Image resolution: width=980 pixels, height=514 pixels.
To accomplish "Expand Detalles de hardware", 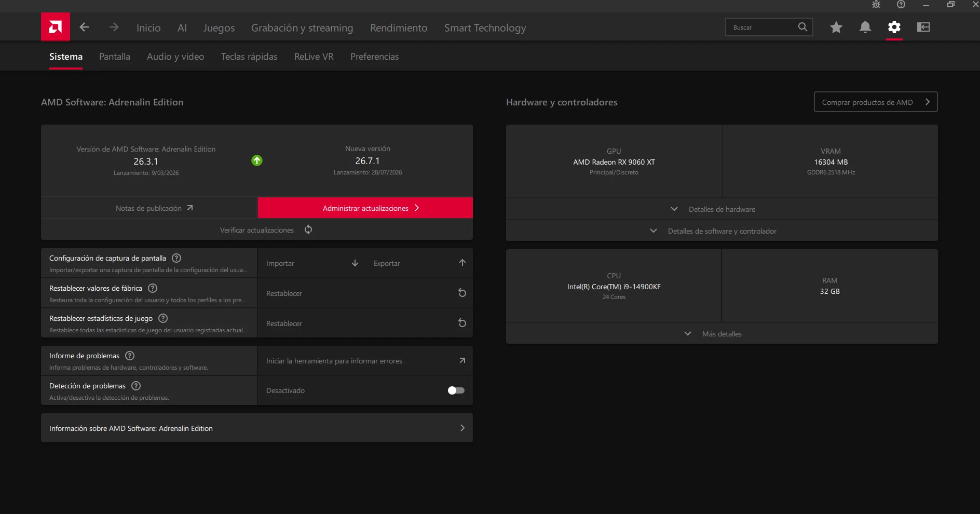I will coord(722,209).
